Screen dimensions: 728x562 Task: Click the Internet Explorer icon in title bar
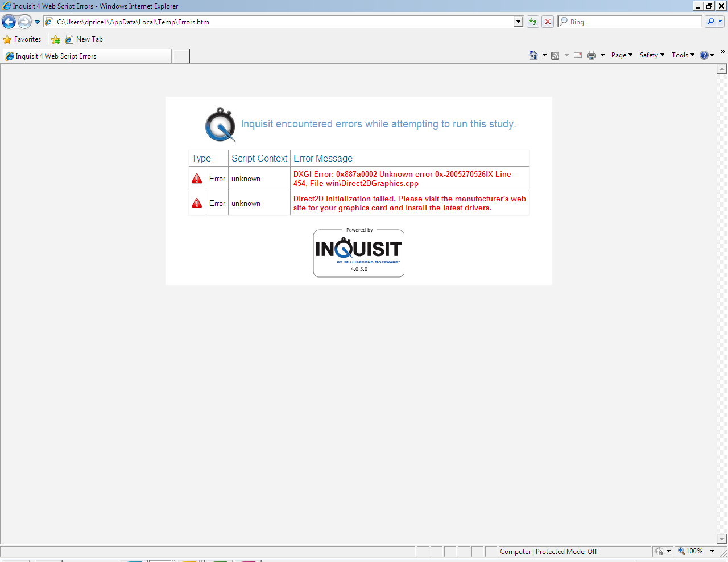[x=7, y=6]
